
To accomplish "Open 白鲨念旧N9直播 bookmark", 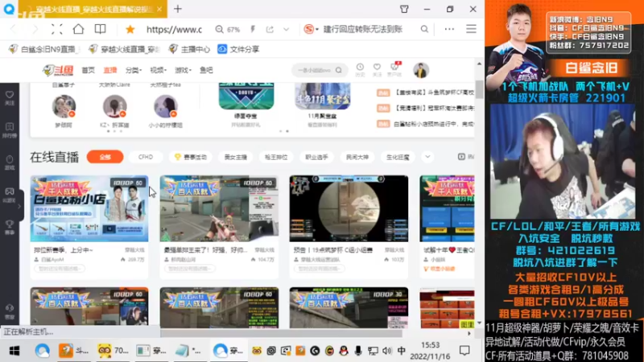I will (43, 49).
